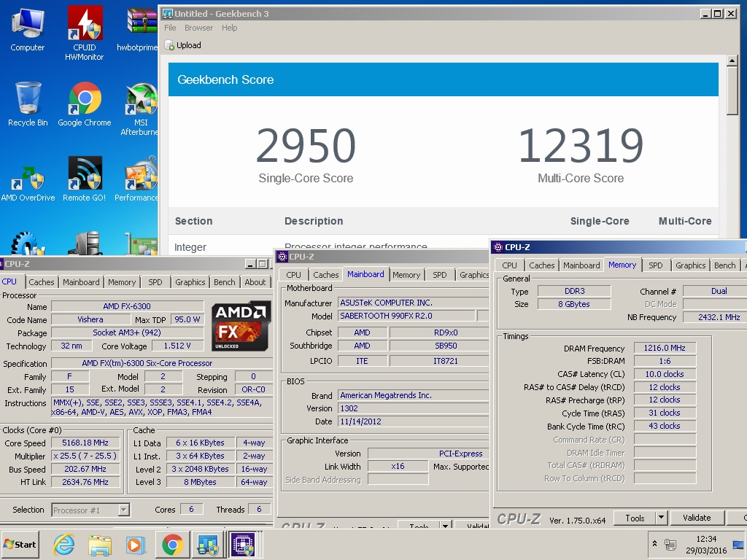Viewport: 747px width, 560px height.
Task: Open the Recycle Bin icon
Action: (x=28, y=104)
